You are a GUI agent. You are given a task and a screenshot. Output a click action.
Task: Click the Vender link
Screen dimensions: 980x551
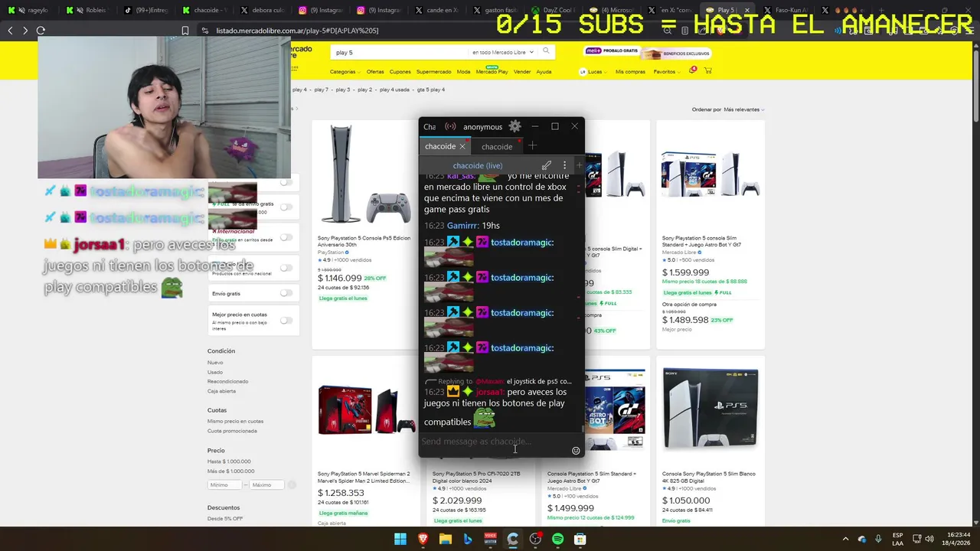[522, 72]
